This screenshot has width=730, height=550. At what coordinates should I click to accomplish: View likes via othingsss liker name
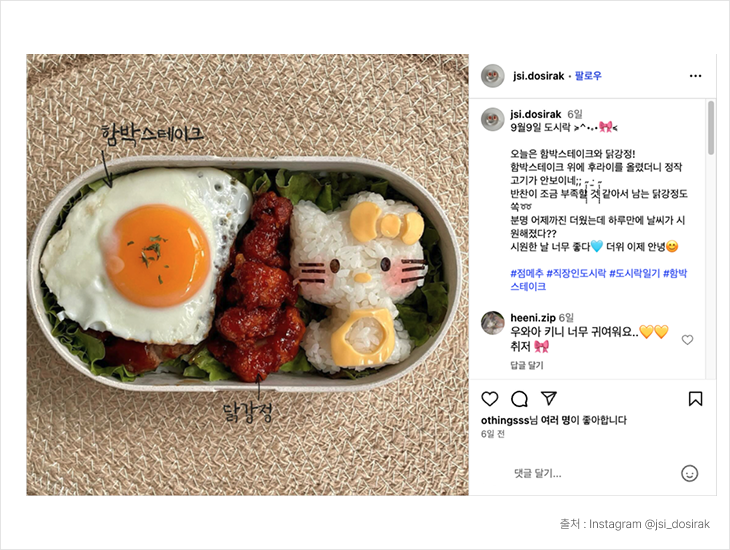pyautogui.click(x=505, y=420)
